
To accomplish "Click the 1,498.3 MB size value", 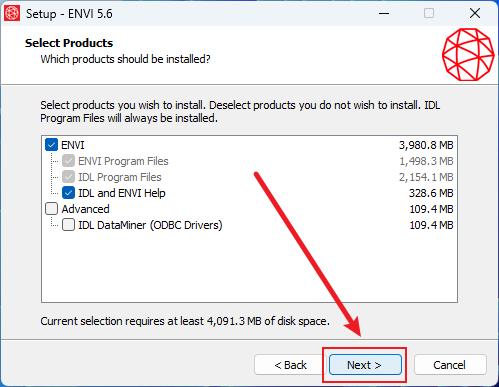I will [x=426, y=161].
